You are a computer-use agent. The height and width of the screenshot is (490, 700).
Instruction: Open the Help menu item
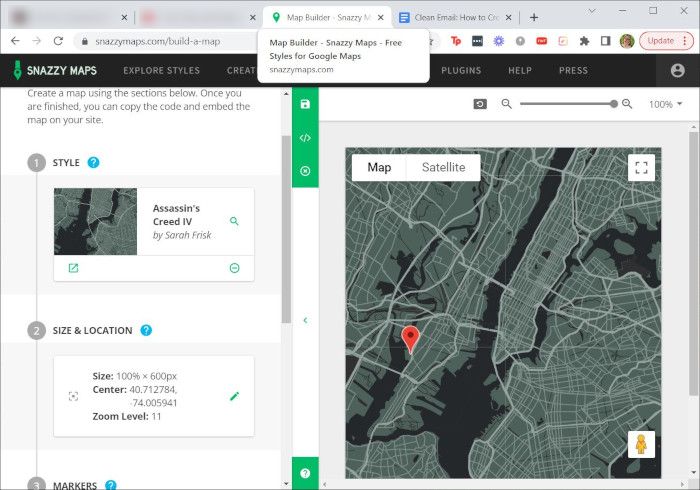(520, 71)
